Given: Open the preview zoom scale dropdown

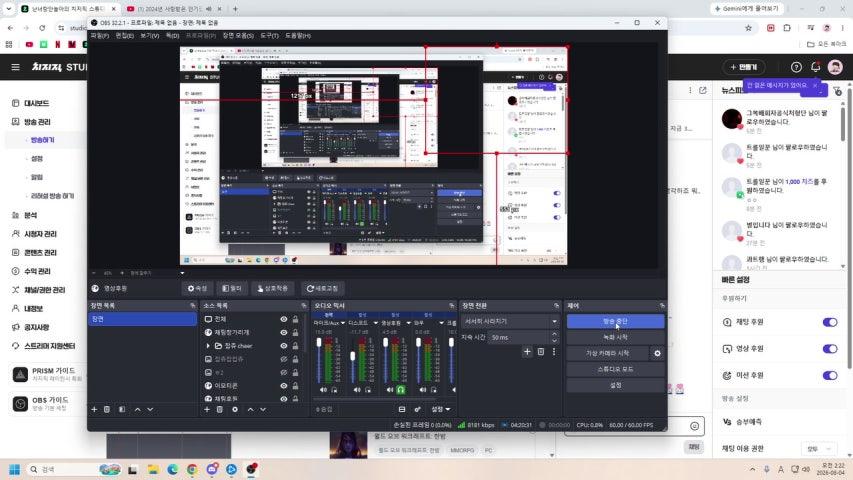Looking at the screenshot, I should pyautogui.click(x=182, y=273).
